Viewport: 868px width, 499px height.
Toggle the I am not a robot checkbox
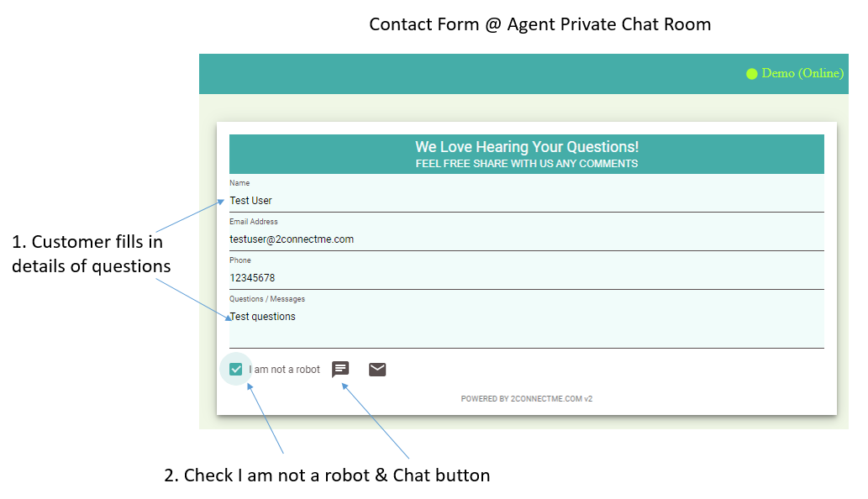[x=236, y=369]
